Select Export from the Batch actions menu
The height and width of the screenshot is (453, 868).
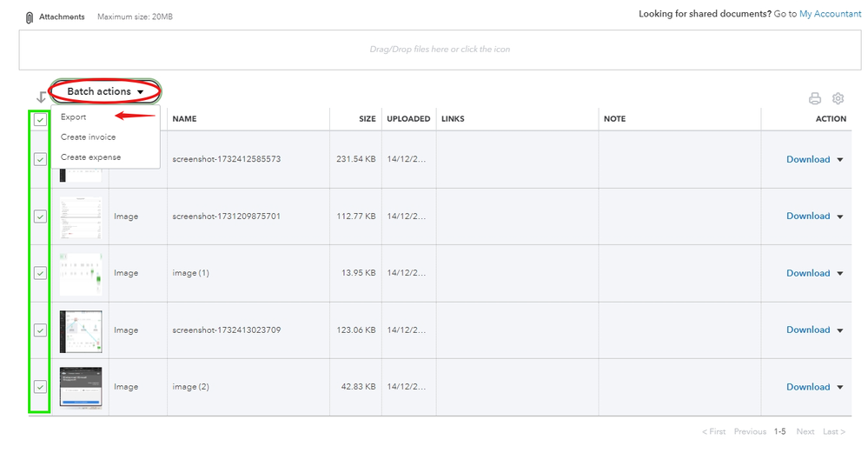pyautogui.click(x=74, y=117)
